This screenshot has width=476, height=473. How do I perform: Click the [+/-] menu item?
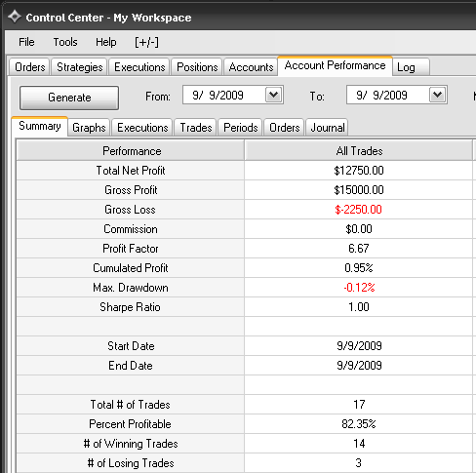pyautogui.click(x=146, y=42)
